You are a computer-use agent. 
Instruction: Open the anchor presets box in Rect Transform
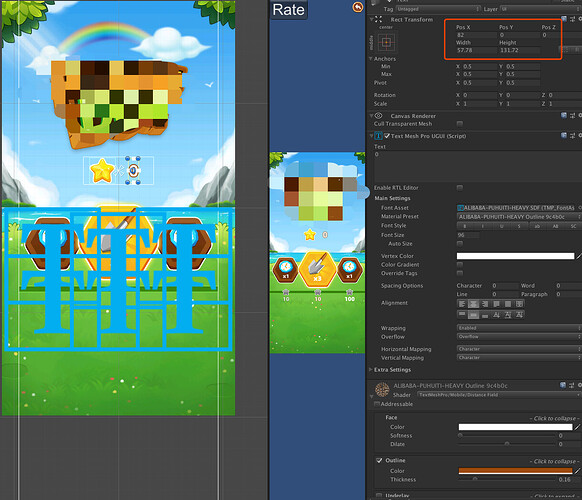pos(386,42)
